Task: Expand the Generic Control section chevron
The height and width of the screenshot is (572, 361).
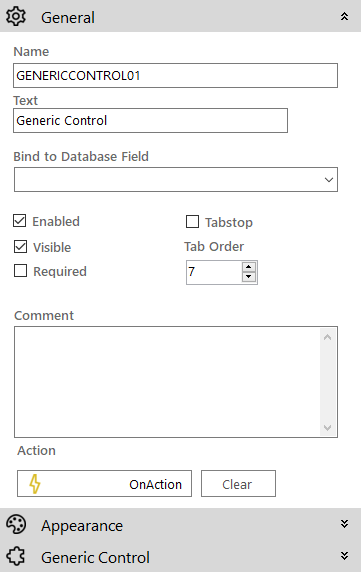Action: point(344,556)
